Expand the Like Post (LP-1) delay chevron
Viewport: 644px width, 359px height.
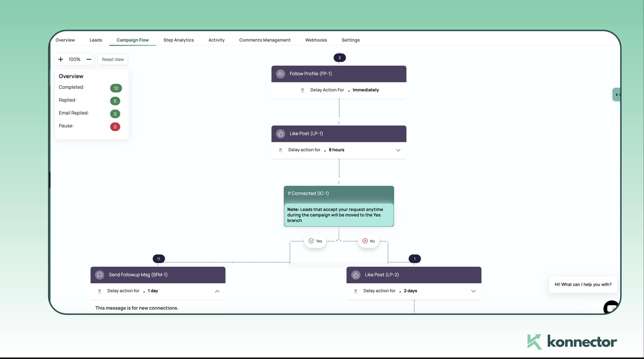(x=398, y=150)
